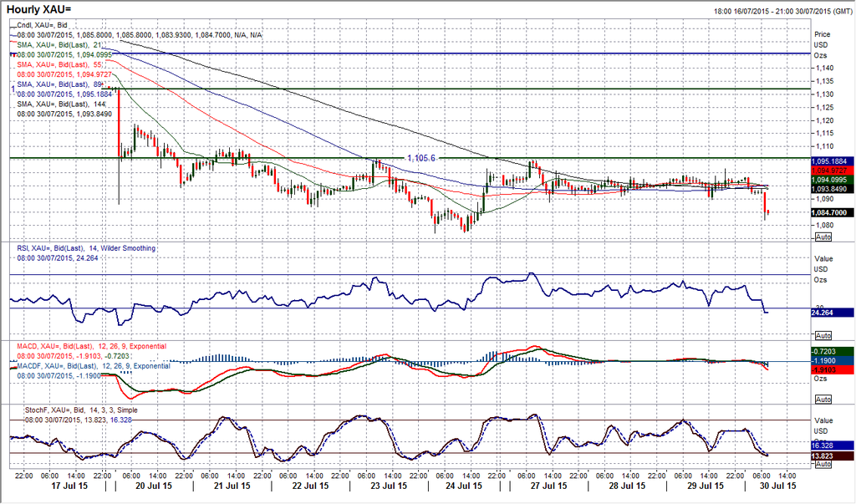Click the green MACD tag -0.7203
Viewport: 856px width, 504px height.
tap(833, 352)
